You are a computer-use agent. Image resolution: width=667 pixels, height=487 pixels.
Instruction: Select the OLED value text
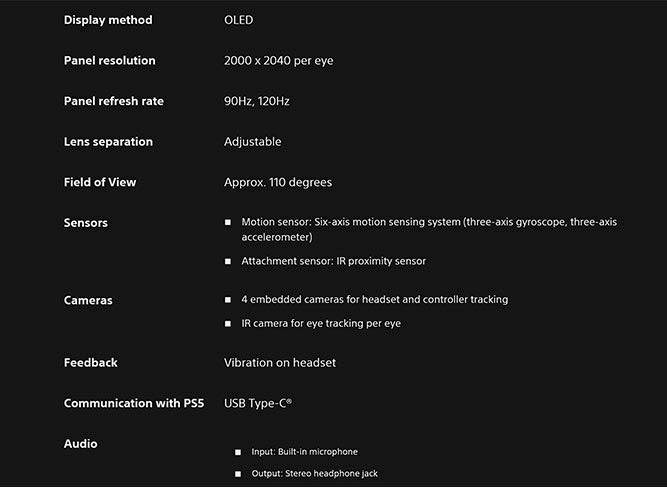click(239, 20)
